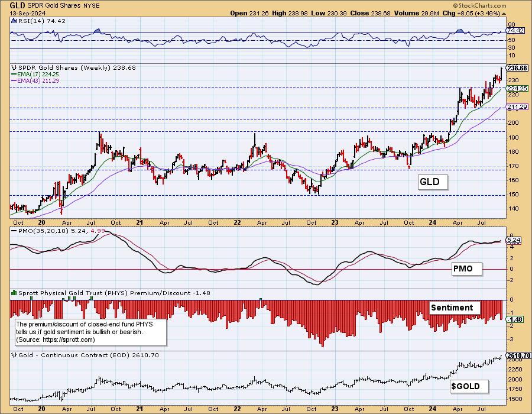Click the 1500 level on the gold axis

click(x=515, y=399)
